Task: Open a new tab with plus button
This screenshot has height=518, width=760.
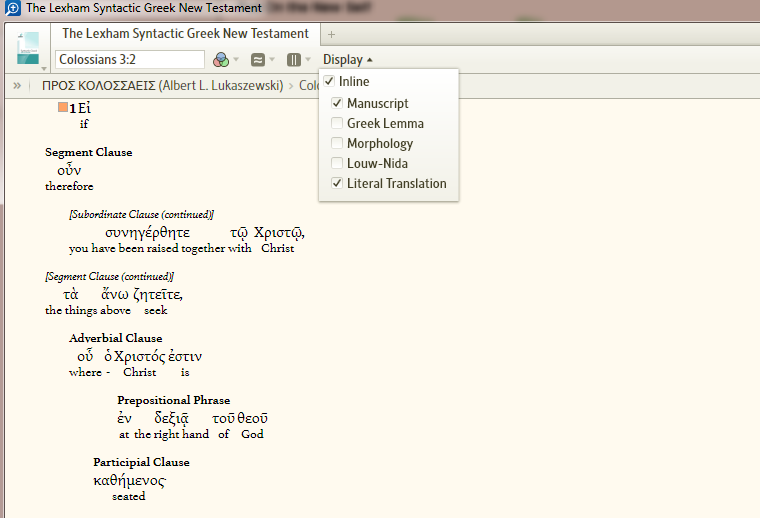Action: (x=332, y=34)
